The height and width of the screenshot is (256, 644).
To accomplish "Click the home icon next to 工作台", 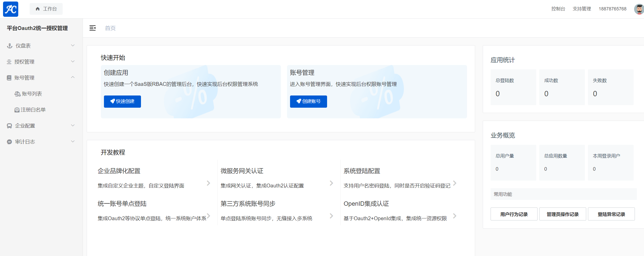I will click(x=38, y=8).
